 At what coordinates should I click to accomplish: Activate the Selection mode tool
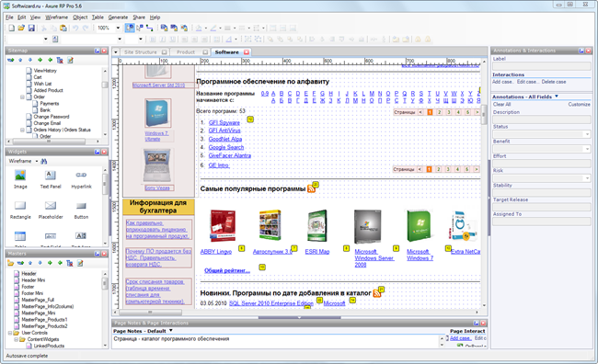click(x=130, y=28)
